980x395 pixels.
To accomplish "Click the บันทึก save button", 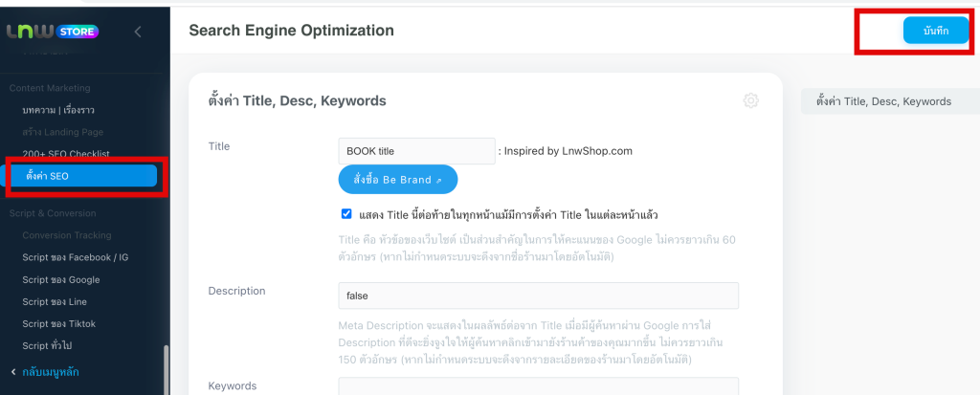I will click(935, 32).
